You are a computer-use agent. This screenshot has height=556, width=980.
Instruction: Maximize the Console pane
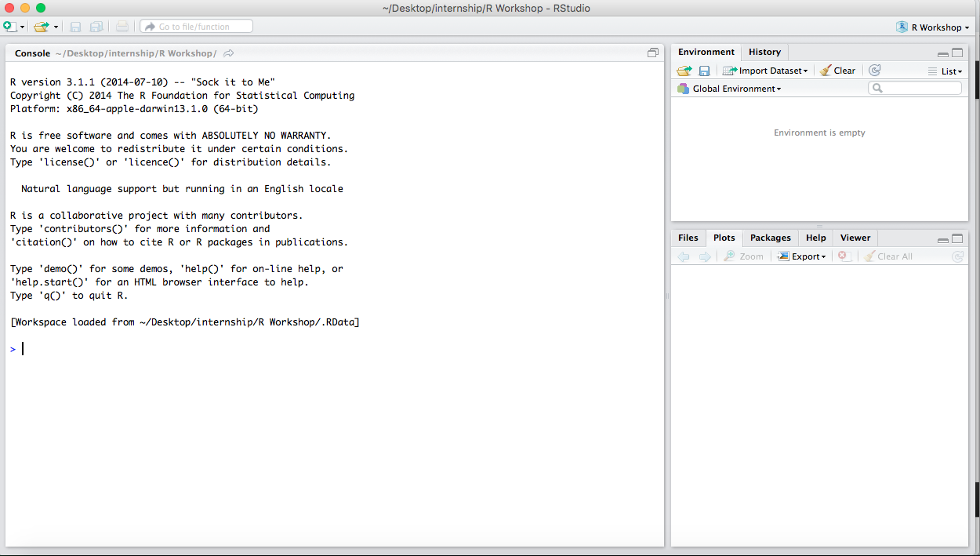tap(652, 53)
